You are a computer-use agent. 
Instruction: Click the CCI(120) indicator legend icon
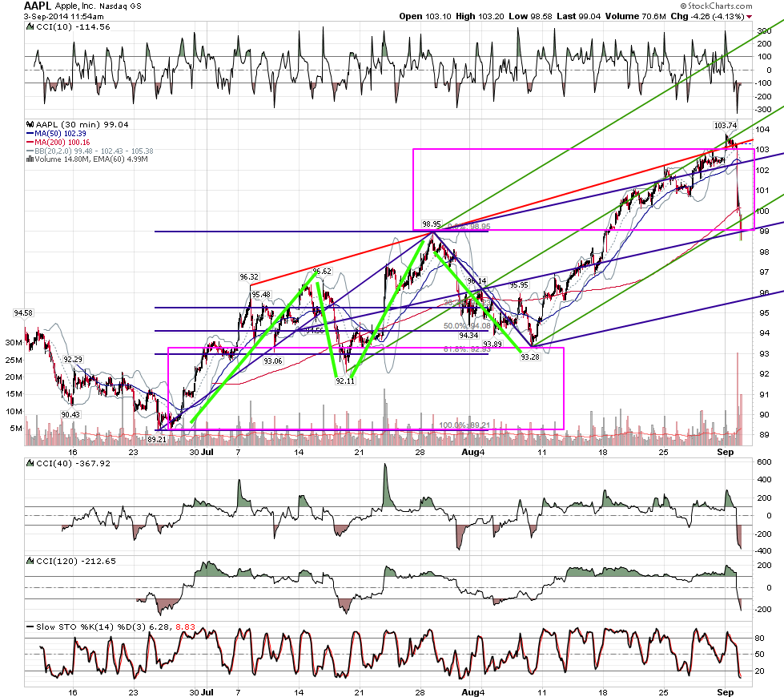point(30,562)
